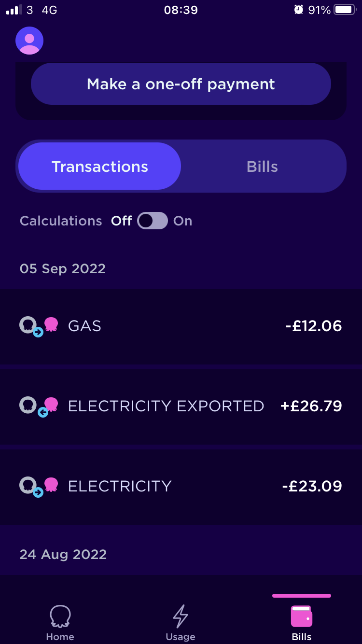This screenshot has width=362, height=644.
Task: Open the GAS -£12.06 transaction
Action: coord(181,326)
